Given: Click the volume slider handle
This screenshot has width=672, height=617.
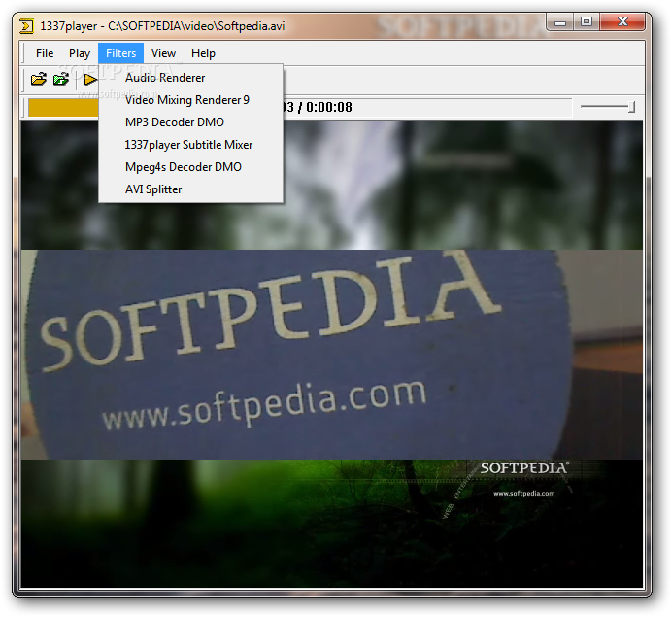Looking at the screenshot, I should pyautogui.click(x=631, y=107).
